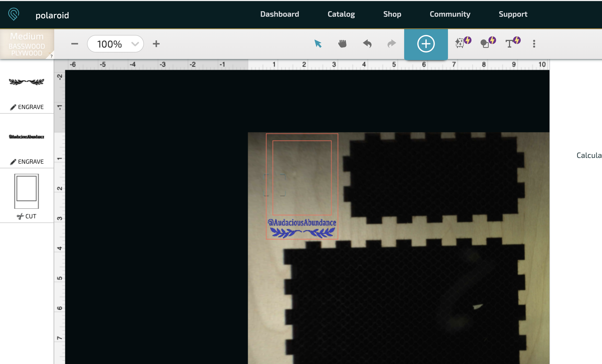
Task: Open the Medium Basswood Plywood material selector
Action: (27, 44)
